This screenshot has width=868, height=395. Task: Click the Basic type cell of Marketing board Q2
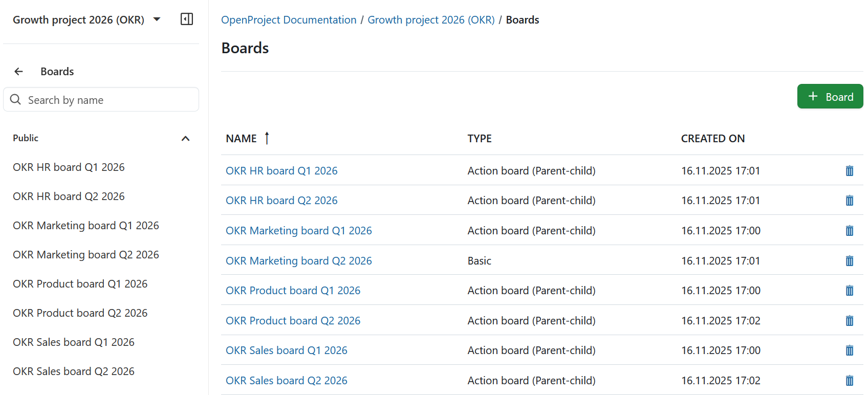[480, 261]
